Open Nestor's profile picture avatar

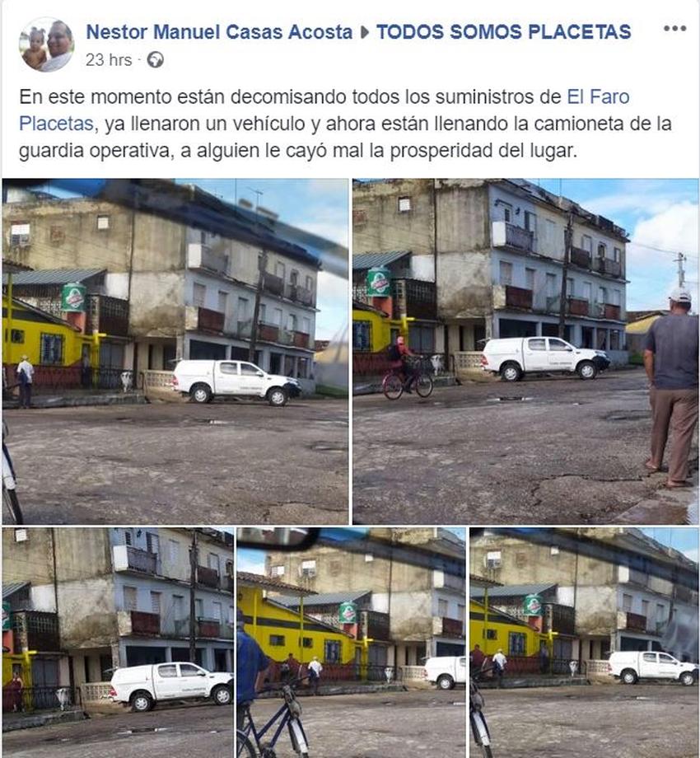click(47, 44)
